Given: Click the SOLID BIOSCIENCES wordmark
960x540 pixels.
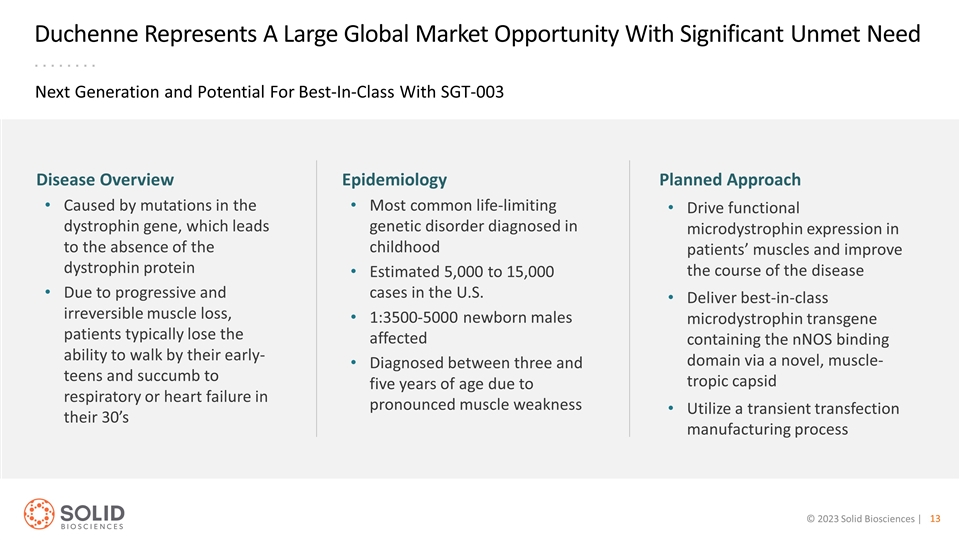Looking at the screenshot, I should [92, 516].
